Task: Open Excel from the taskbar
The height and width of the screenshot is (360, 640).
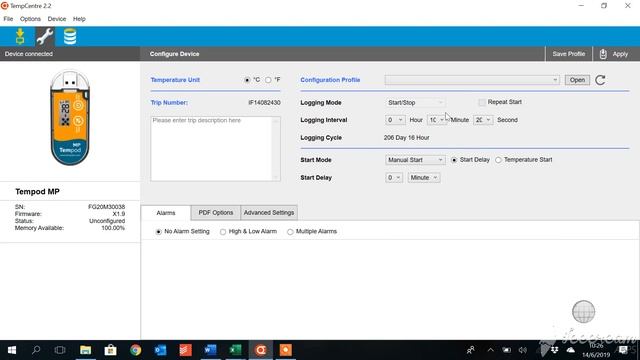Action: (x=236, y=350)
